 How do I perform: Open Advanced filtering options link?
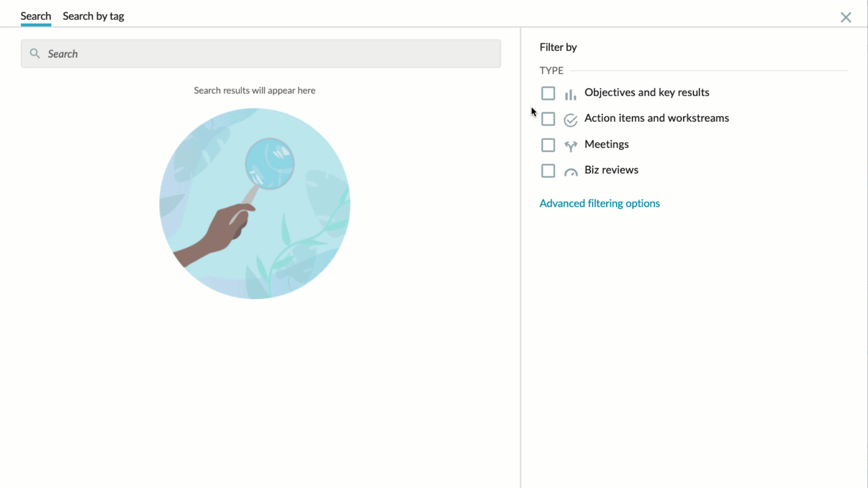pos(599,203)
